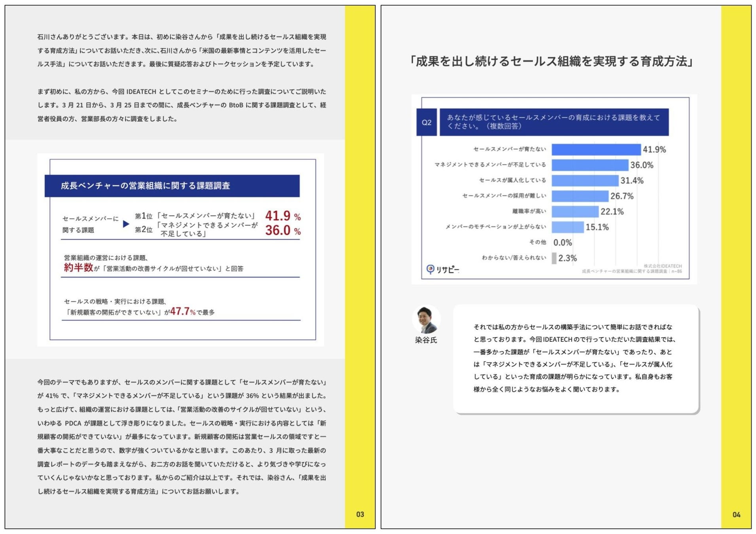Click the paragraph beginning 石川さんありがとうございます
This screenshot has height=534, width=756.
coord(182,51)
